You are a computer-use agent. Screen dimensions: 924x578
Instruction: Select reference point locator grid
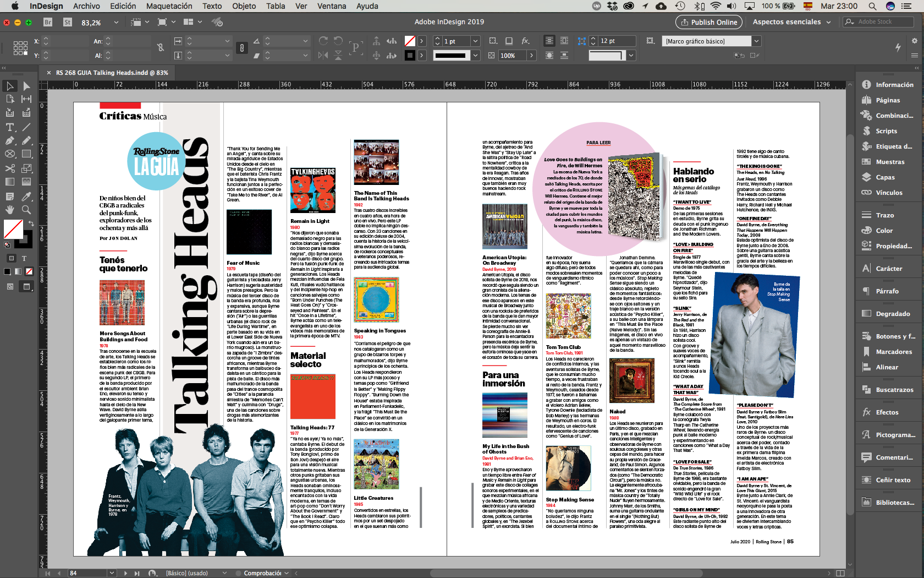coord(20,48)
